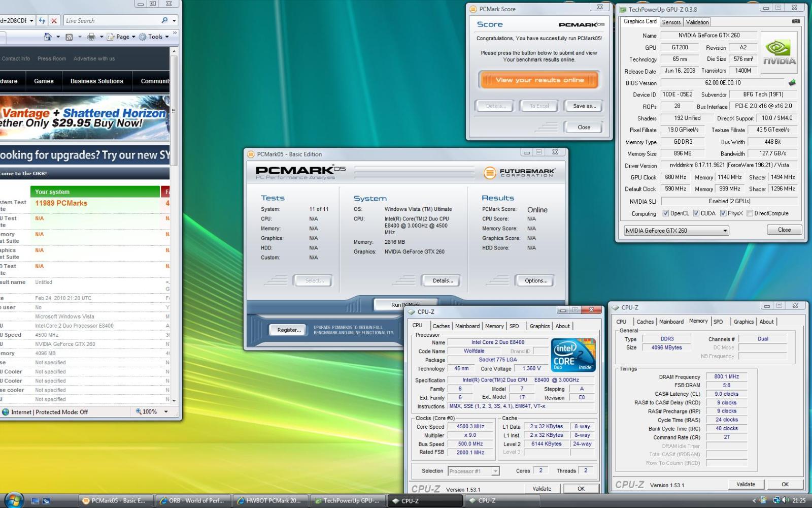This screenshot has width=812, height=508.
Task: Click the Refresh arrows icon in browser
Action: point(42,21)
